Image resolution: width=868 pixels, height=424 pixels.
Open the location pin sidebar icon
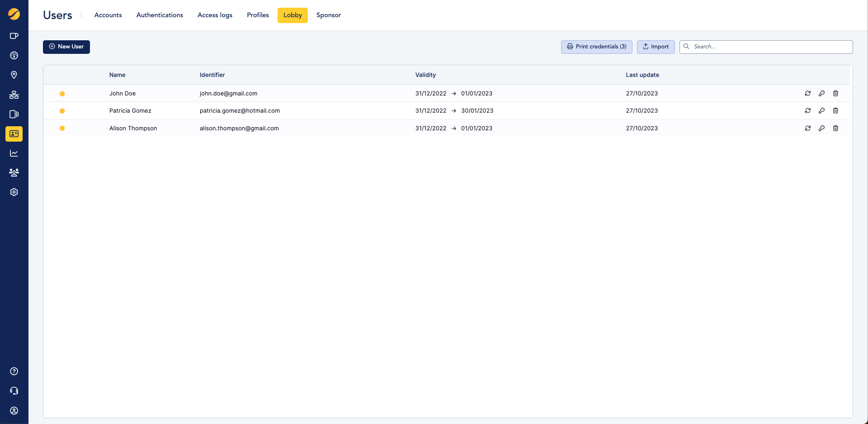click(14, 75)
